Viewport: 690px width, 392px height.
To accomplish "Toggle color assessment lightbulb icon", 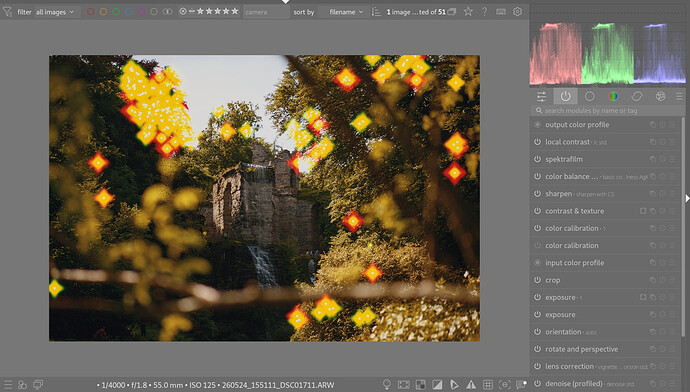I will [387, 385].
